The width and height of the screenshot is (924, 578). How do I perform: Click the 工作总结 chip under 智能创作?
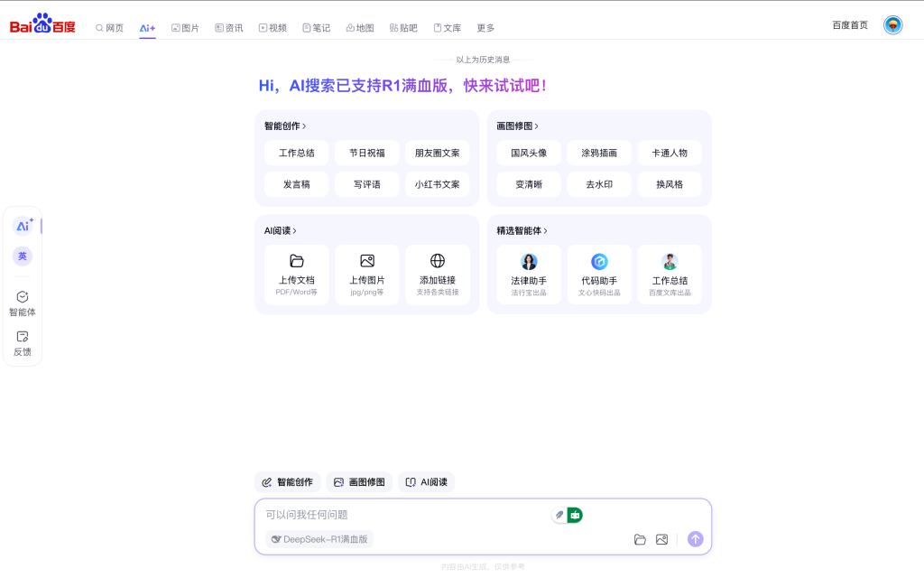click(x=296, y=153)
